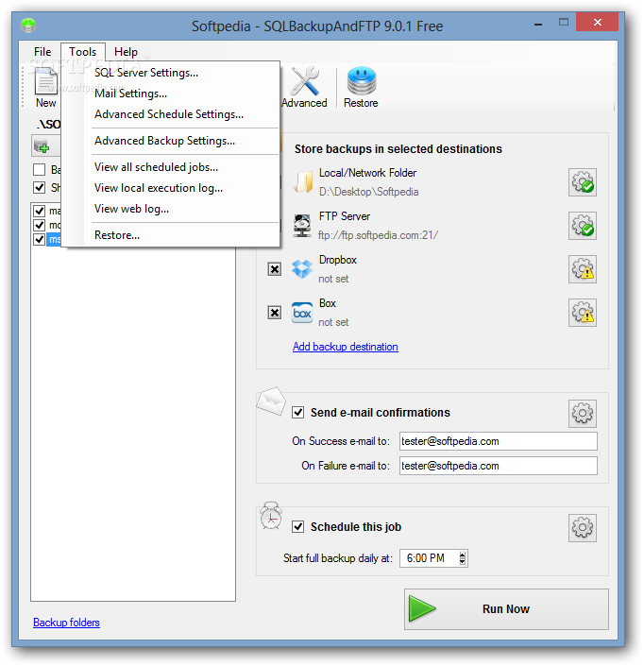Viewport: 644px width, 666px height.
Task: Click the ftp://ftp.softpedia.com:21/ address text
Action: pyautogui.click(x=379, y=235)
